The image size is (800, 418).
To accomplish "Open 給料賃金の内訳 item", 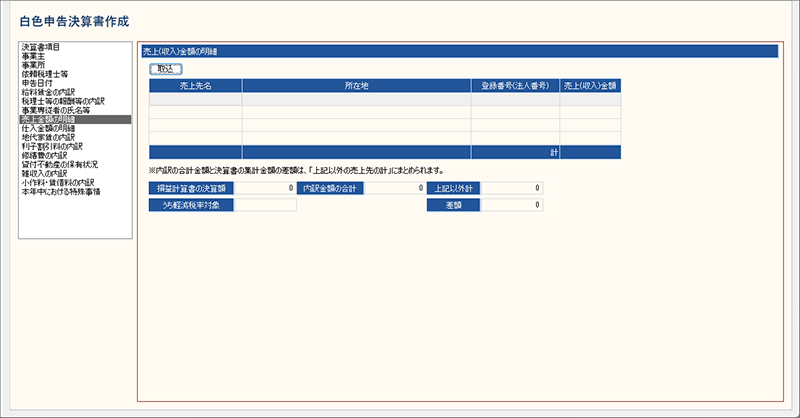I will (x=50, y=92).
